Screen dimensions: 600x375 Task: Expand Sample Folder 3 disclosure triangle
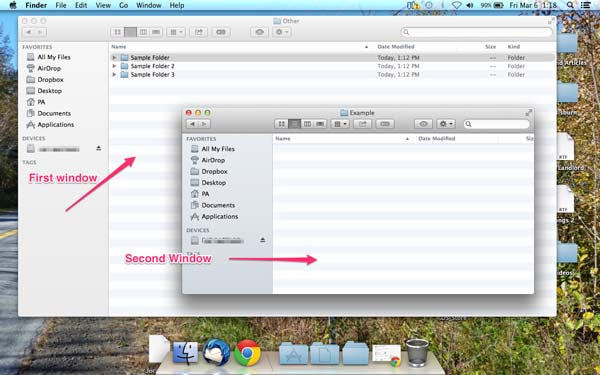[x=114, y=74]
